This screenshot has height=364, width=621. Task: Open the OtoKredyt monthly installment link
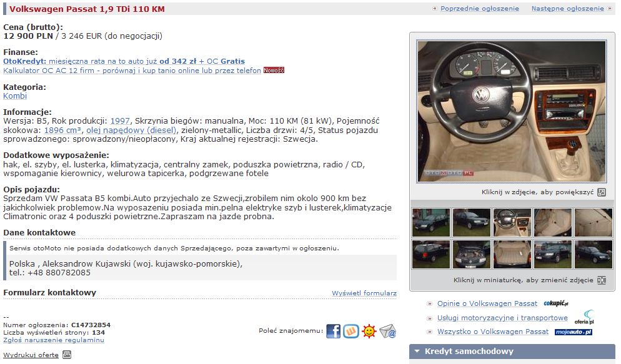point(124,61)
